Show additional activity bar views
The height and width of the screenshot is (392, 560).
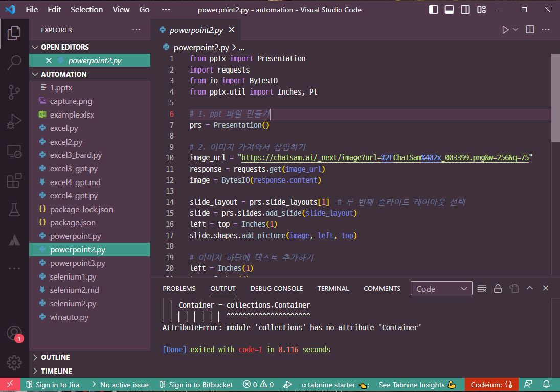pyautogui.click(x=14, y=268)
